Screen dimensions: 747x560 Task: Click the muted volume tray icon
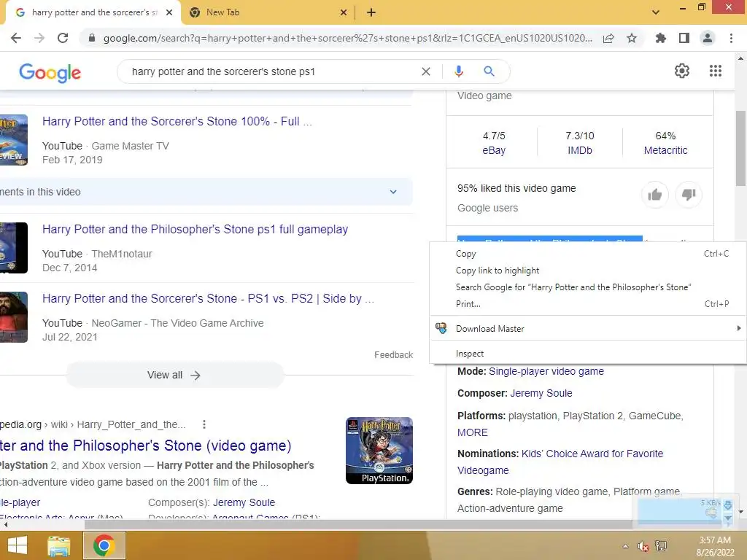643,546
